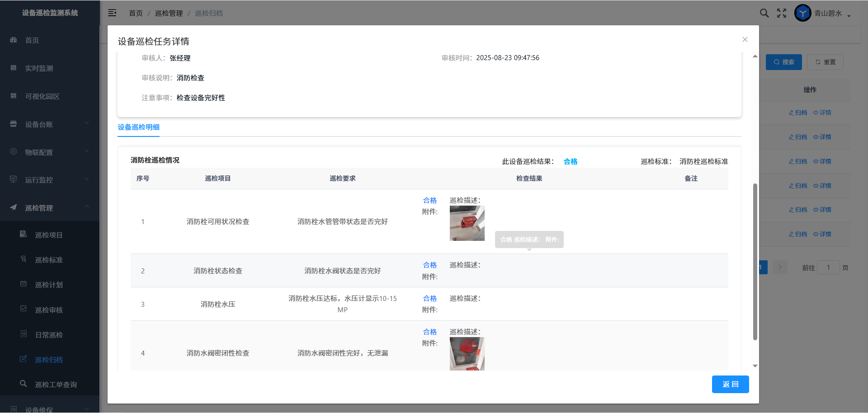
Task: Expand the 设备台账 submenu
Action: pyautogui.click(x=50, y=124)
